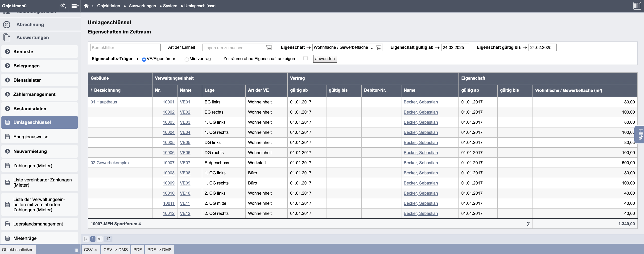Sort table by Bezeichnung column arrow
Image resolution: width=644 pixels, height=254 pixels.
(91, 90)
